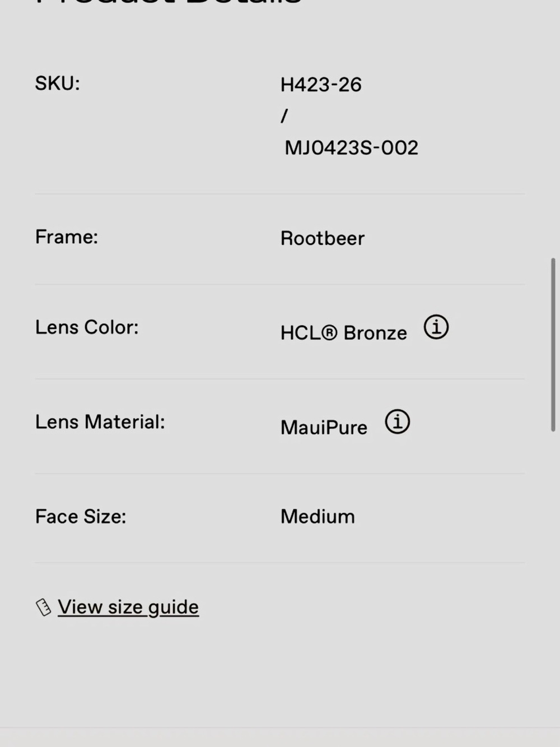This screenshot has height=747, width=560.
Task: Open the info icon beside HCL® Bronze
Action: pyautogui.click(x=436, y=327)
